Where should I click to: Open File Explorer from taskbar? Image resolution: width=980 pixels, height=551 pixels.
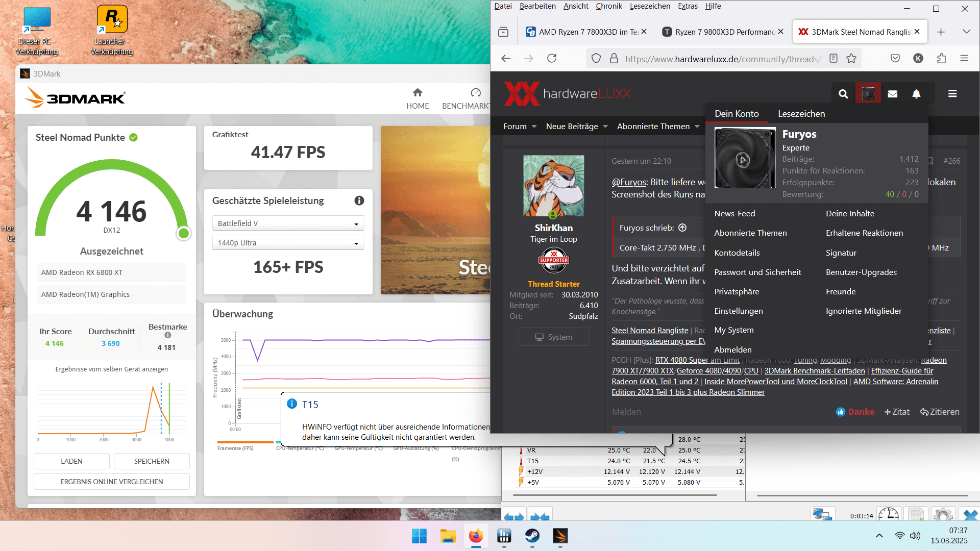(448, 536)
